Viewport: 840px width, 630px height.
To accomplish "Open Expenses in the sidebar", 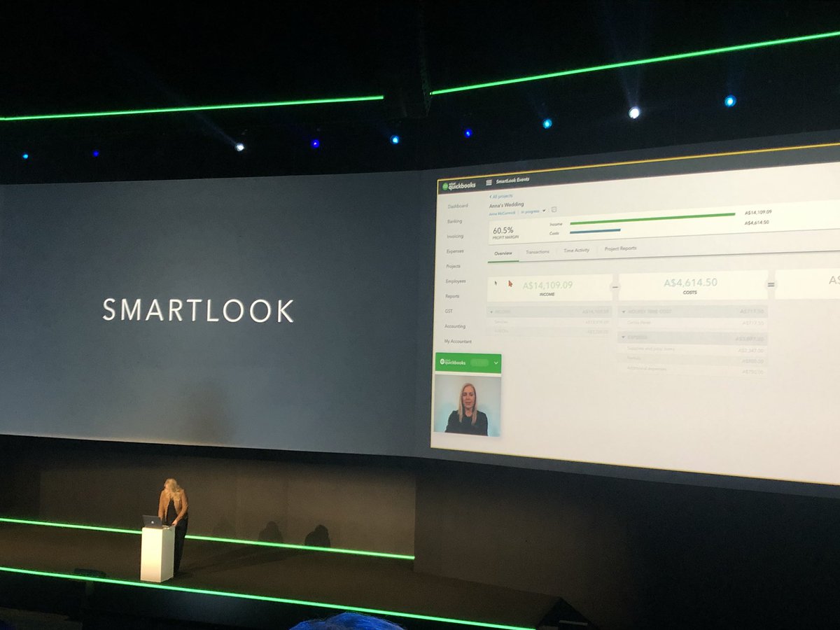I will (x=455, y=251).
